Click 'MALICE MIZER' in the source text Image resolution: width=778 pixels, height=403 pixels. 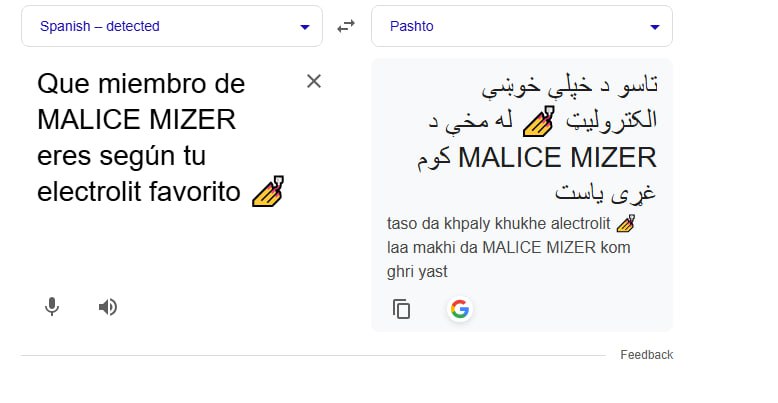click(136, 120)
